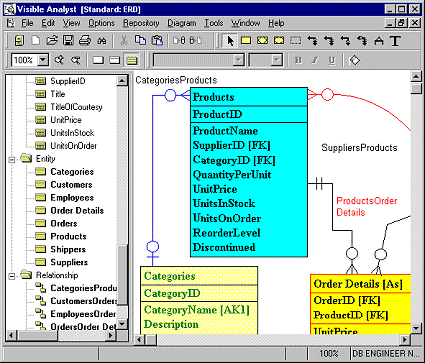Select the arrow pointer selection tool
This screenshot has width=425, height=363.
[230, 41]
